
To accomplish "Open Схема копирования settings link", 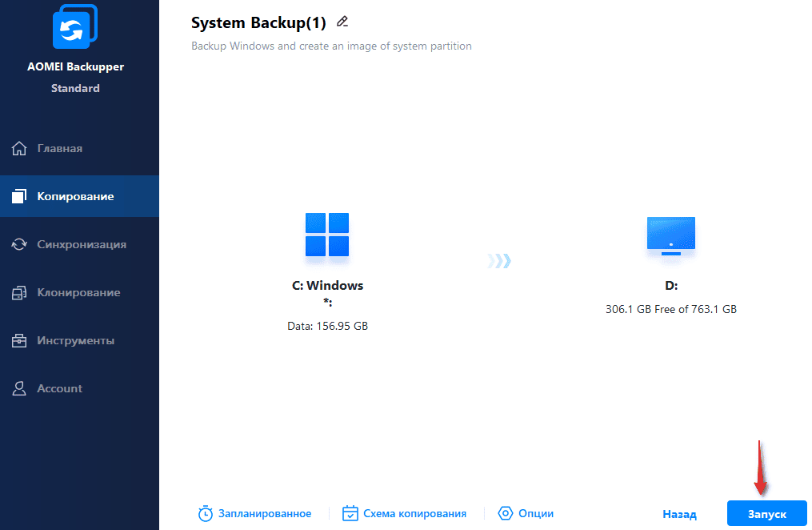I will point(415,513).
